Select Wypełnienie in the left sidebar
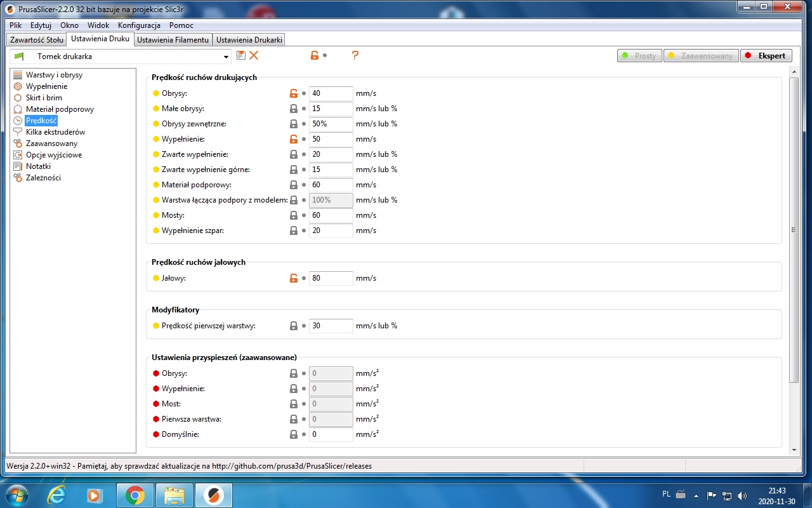The height and width of the screenshot is (508, 812). point(46,86)
